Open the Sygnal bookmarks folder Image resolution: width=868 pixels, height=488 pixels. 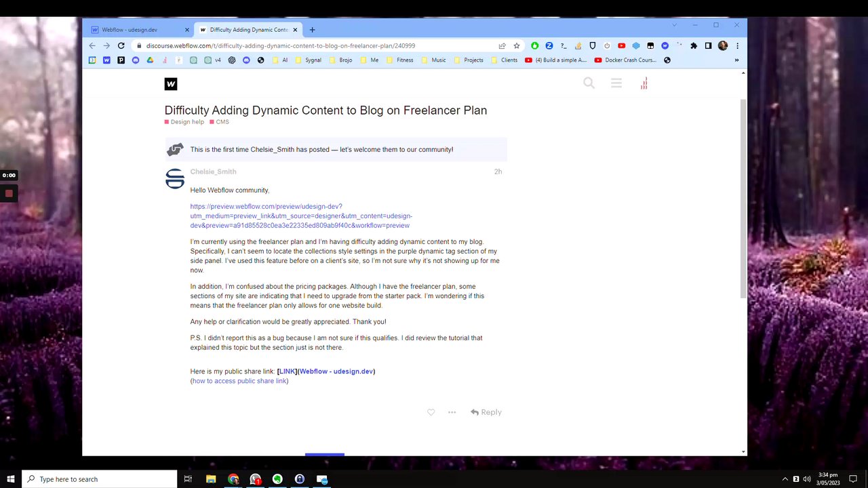[x=309, y=60]
